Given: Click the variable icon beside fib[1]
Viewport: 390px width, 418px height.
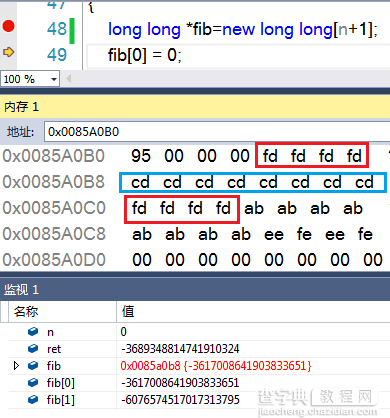Looking at the screenshot, I should pyautogui.click(x=33, y=399).
